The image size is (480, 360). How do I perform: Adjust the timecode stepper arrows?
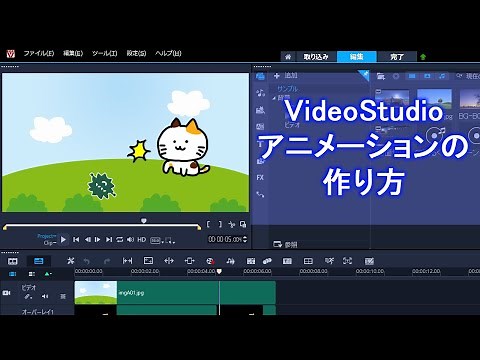pyautogui.click(x=245, y=239)
